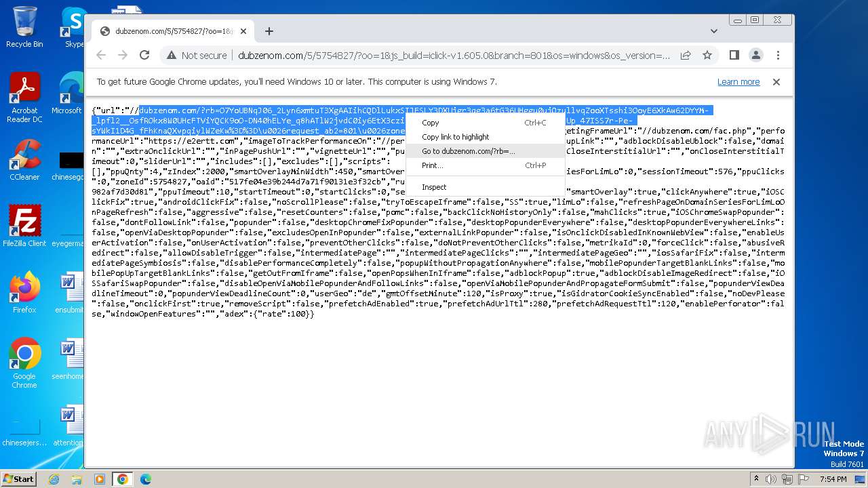Open File Explorer from taskbar

[77, 479]
